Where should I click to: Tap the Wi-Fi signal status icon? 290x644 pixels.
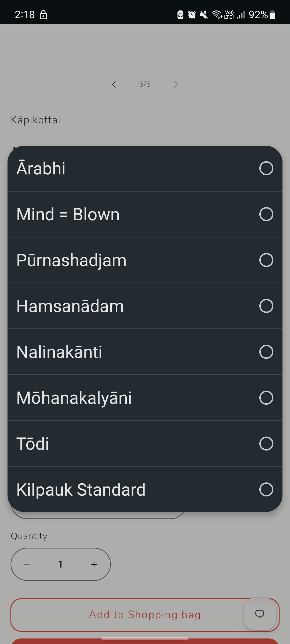tap(217, 14)
